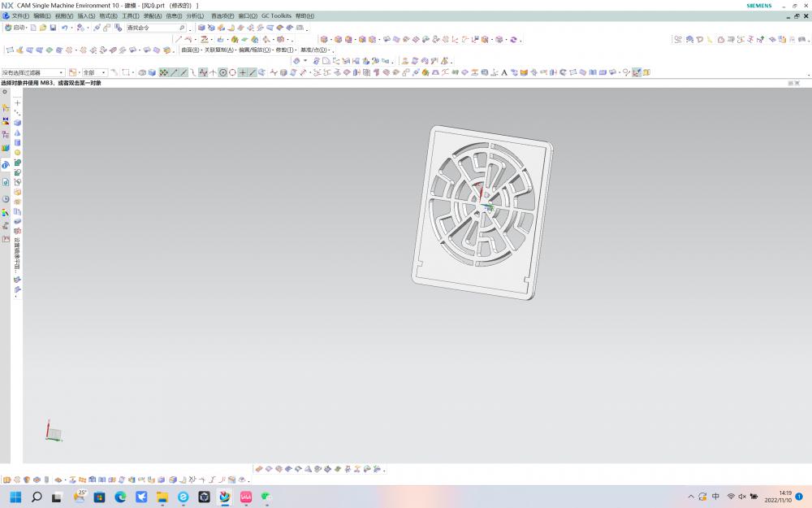This screenshot has width=812, height=508.
Task: Click the Extrude icon in feature toolbar
Action: click(x=201, y=28)
